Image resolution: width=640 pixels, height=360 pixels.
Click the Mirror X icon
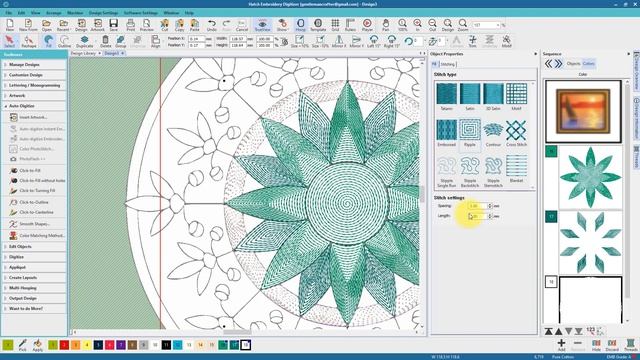coord(338,41)
